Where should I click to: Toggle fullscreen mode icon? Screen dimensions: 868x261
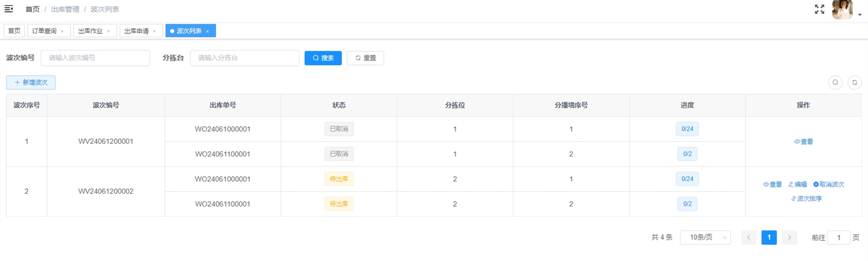pos(819,9)
